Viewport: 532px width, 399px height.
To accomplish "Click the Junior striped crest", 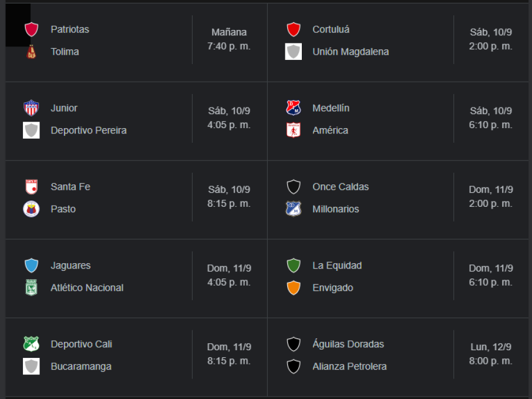I will click(x=31, y=108).
